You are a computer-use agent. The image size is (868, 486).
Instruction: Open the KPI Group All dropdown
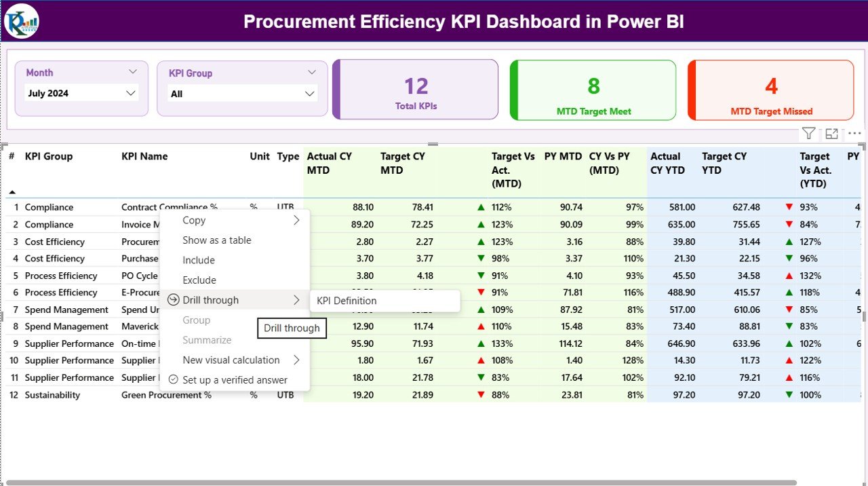click(309, 94)
